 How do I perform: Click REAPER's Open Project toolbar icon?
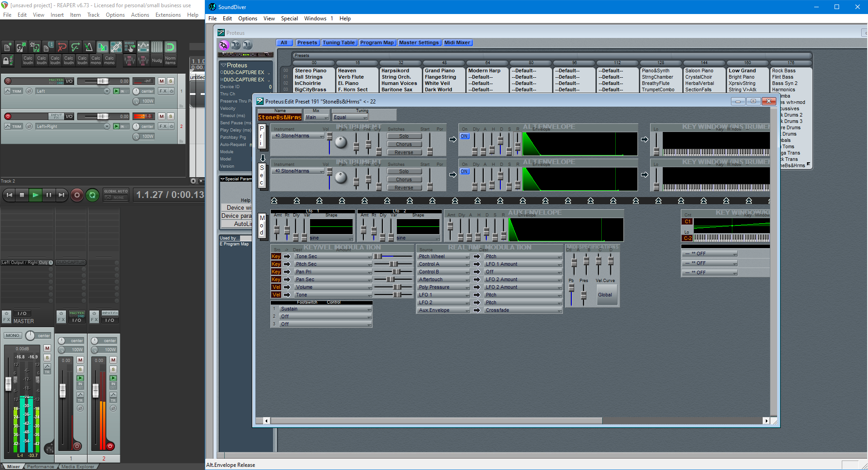pos(21,47)
